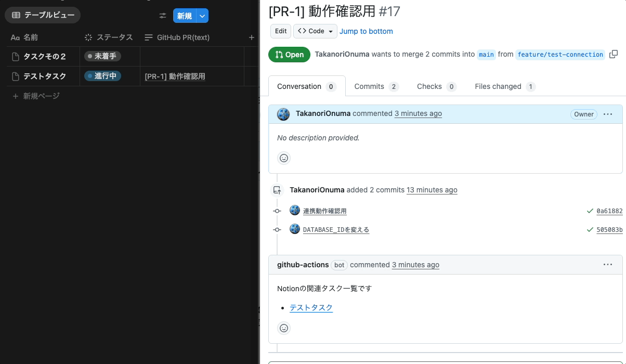This screenshot has height=364, width=626.
Task: Click the 13 minutes ago timestamp
Action: point(432,190)
